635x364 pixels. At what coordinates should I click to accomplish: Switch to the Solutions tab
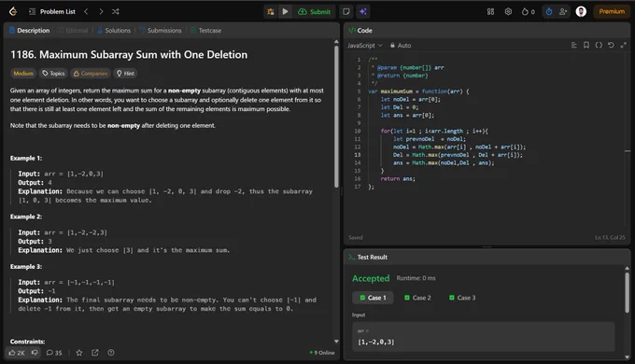point(114,31)
